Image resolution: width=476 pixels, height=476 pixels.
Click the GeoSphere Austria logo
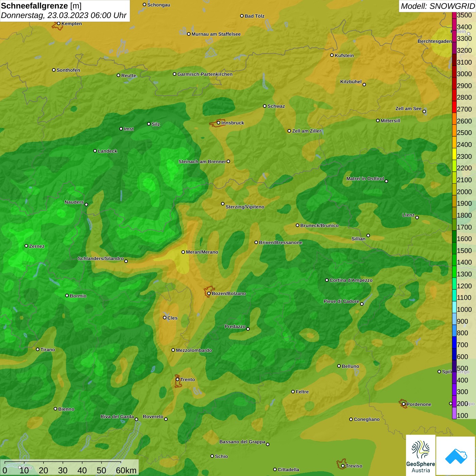pos(421,455)
